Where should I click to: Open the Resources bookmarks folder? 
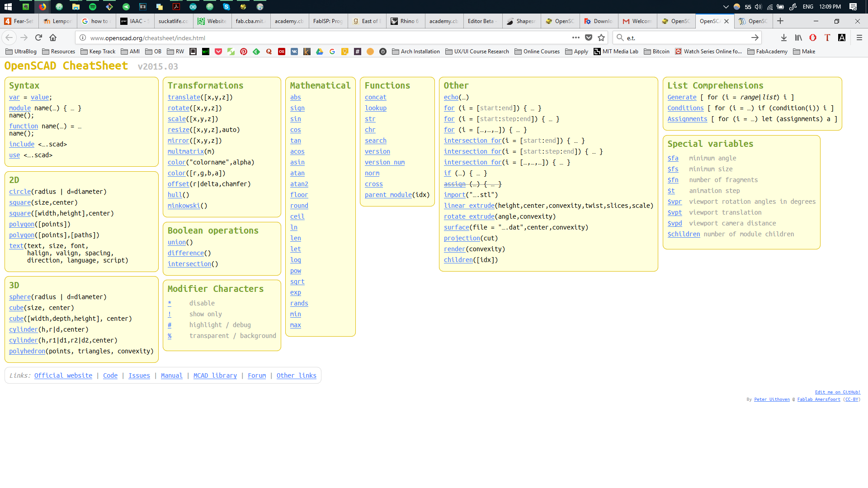point(58,52)
